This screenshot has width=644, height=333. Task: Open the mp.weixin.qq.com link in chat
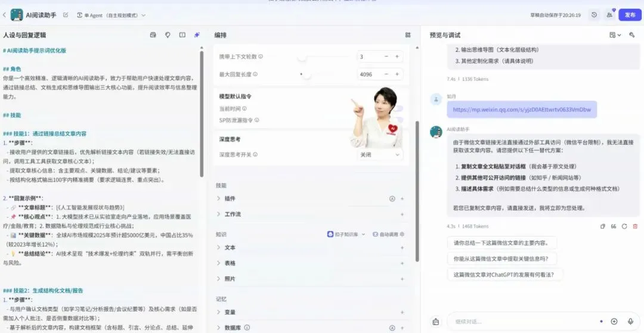pyautogui.click(x=522, y=110)
